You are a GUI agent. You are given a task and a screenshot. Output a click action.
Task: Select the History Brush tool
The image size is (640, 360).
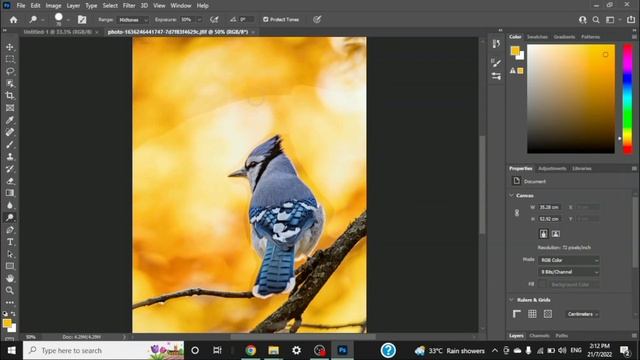tap(10, 169)
